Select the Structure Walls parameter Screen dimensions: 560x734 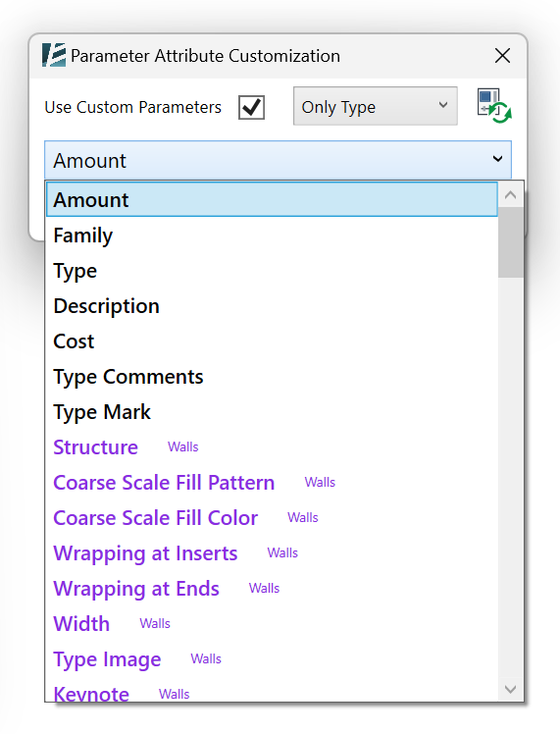coord(272,447)
